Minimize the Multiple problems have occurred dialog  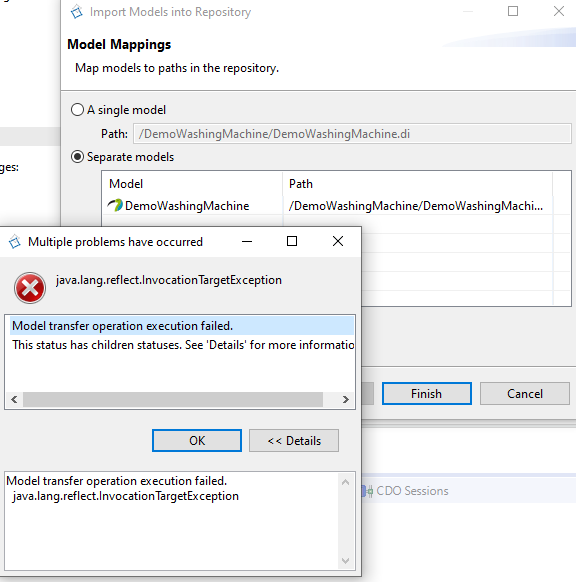pyautogui.click(x=247, y=242)
